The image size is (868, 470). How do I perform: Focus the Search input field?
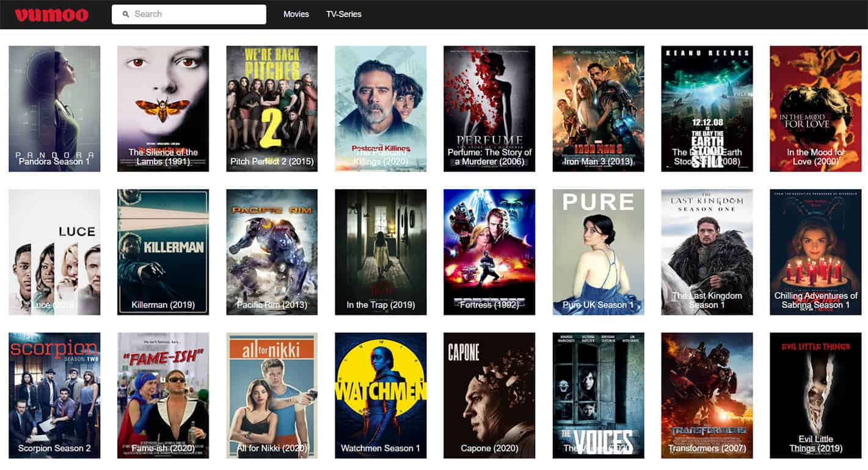coord(189,14)
